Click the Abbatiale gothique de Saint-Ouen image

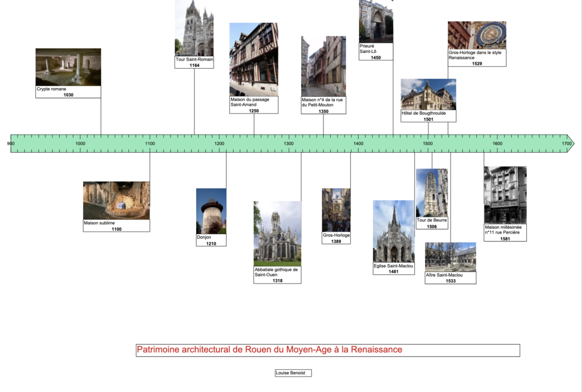coord(277,233)
